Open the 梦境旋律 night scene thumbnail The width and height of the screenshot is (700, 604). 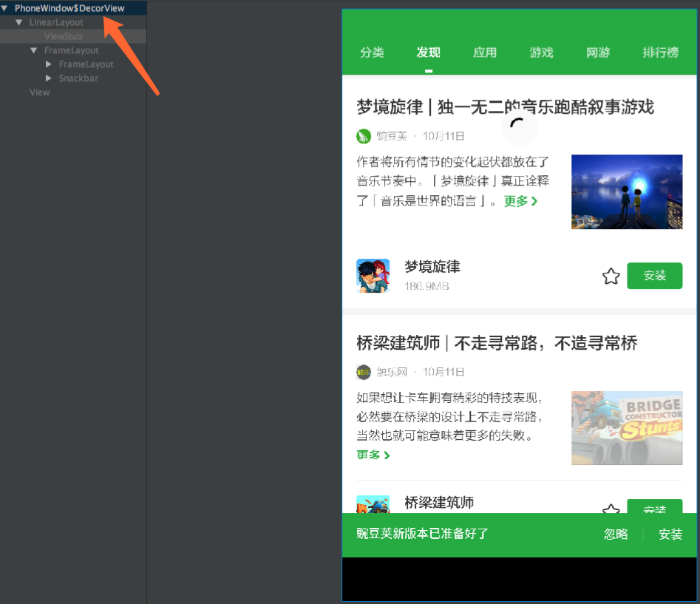tap(627, 192)
